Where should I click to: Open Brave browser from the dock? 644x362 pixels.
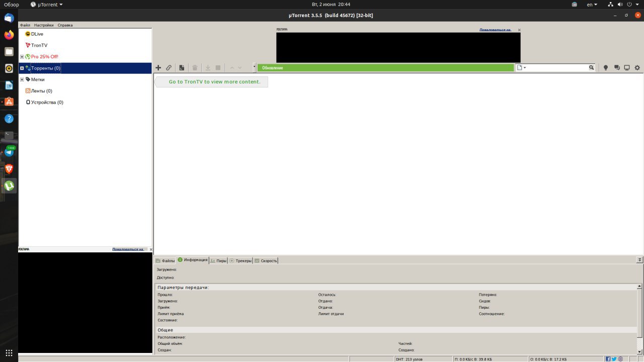click(9, 169)
